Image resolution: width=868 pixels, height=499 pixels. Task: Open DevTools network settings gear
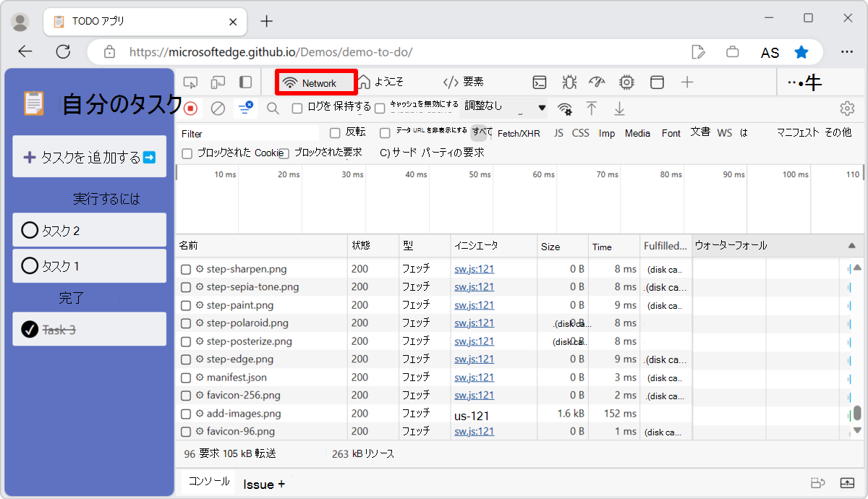[x=846, y=107]
